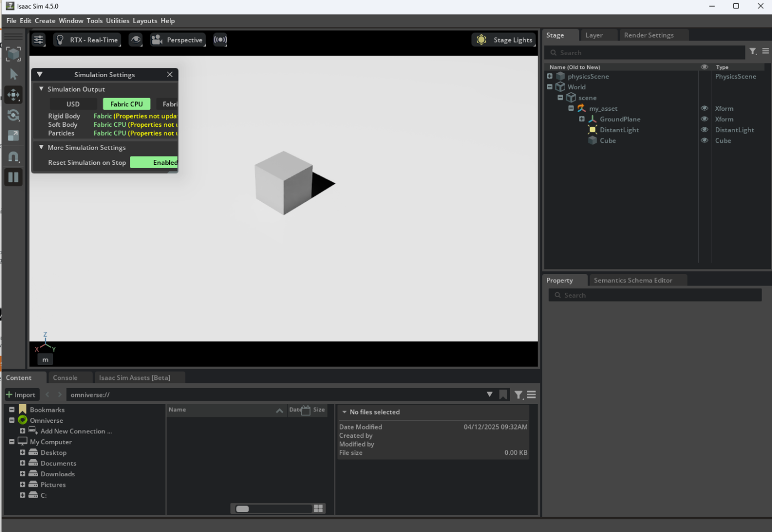Click the streaming status icon in viewport

221,40
